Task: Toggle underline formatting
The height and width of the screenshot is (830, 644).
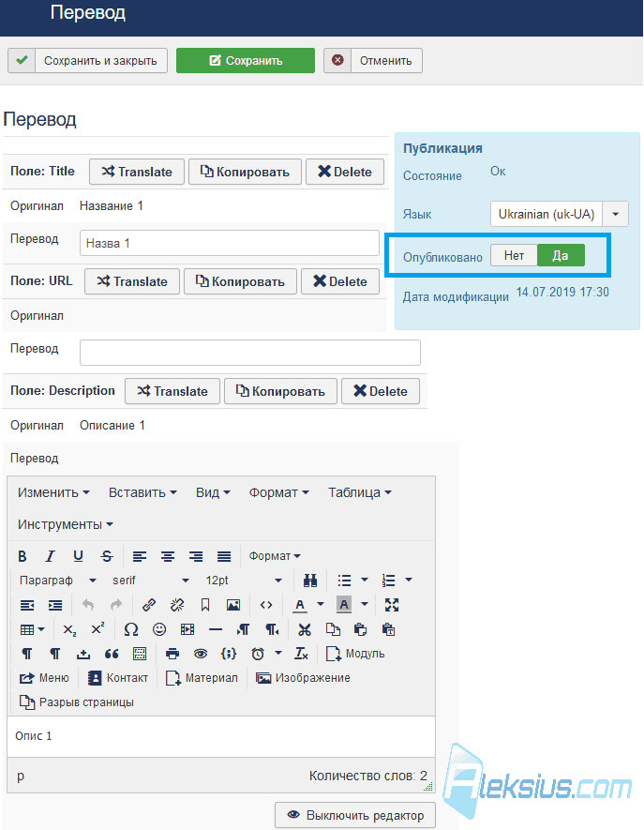Action: [x=79, y=556]
